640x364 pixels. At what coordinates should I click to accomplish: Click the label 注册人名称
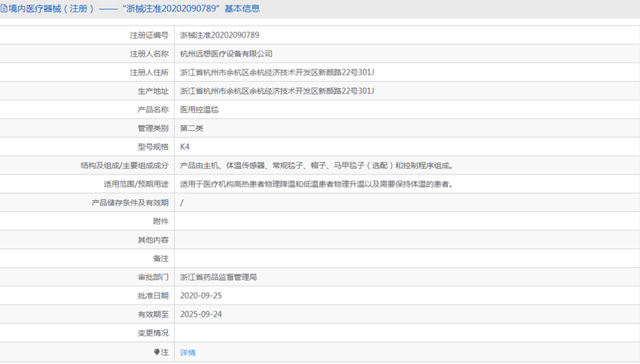click(149, 54)
